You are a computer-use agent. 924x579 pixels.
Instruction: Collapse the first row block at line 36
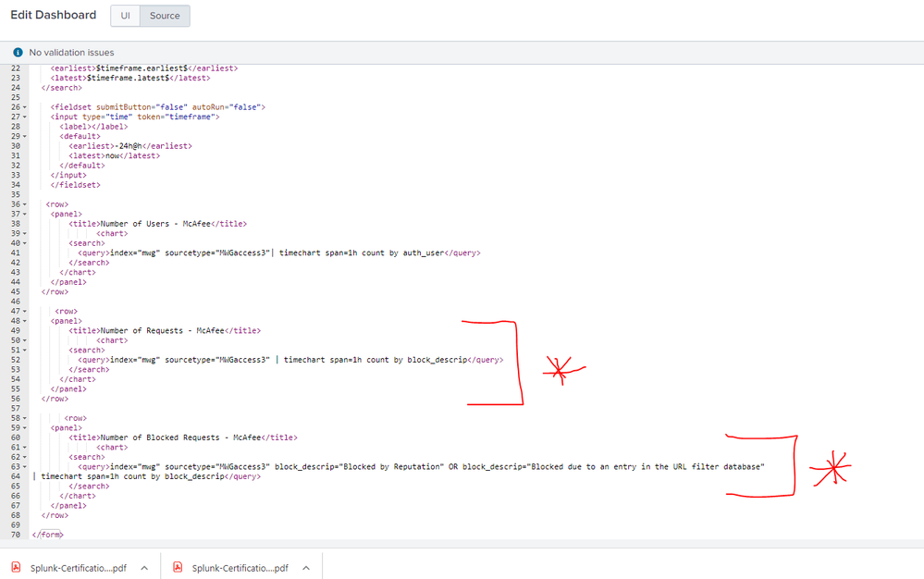point(25,204)
